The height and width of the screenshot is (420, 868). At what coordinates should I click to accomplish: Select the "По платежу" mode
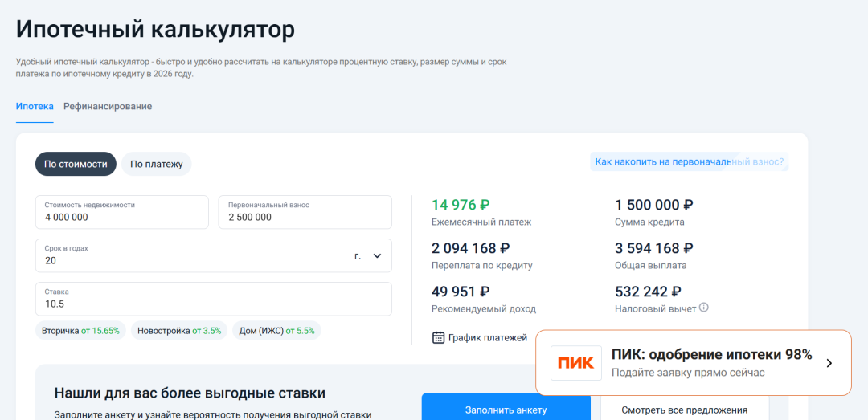click(157, 165)
